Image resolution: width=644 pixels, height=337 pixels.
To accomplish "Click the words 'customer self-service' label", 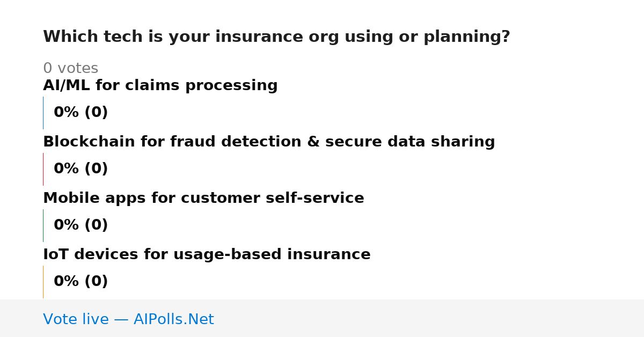I will coord(273,199).
